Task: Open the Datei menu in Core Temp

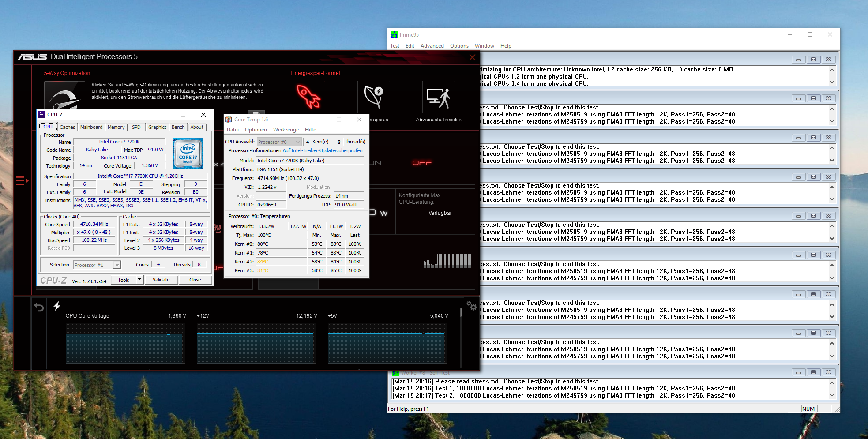Action: (x=233, y=130)
